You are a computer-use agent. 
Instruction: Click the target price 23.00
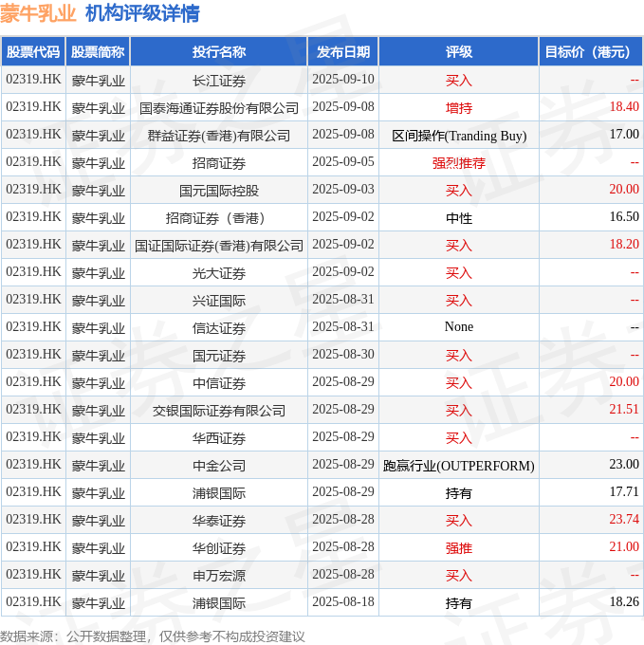pos(624,465)
